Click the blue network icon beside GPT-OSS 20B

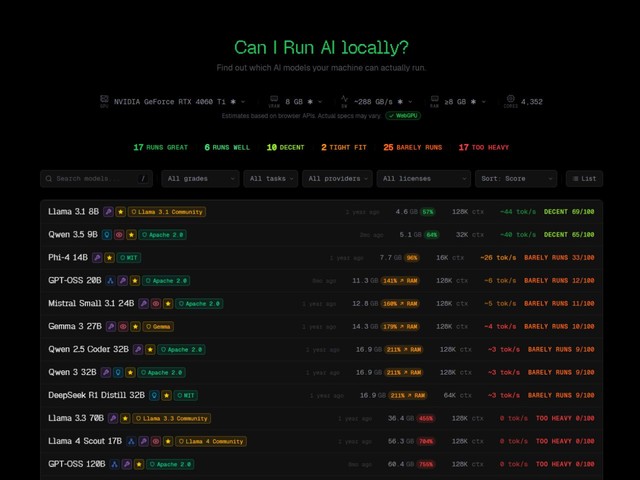pos(110,280)
